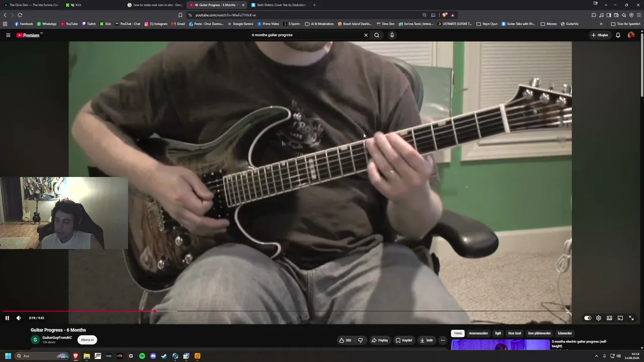Toggle the autoplay switch in player

[588, 318]
